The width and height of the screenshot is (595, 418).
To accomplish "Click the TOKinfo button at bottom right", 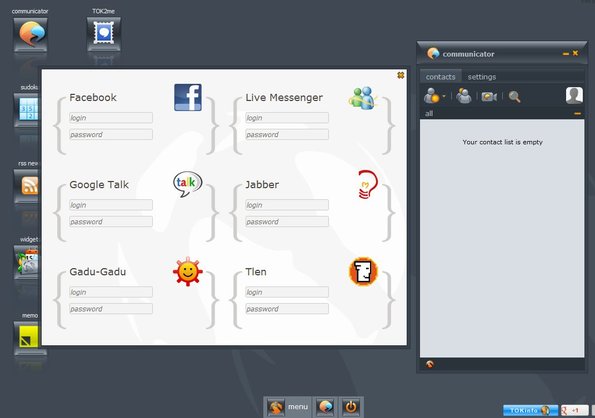I will pos(530,410).
